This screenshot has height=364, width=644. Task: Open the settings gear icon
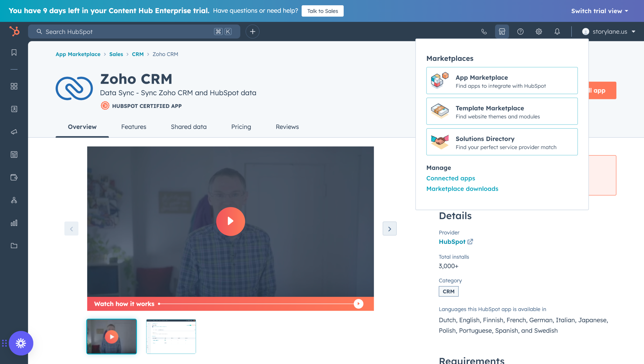click(539, 31)
